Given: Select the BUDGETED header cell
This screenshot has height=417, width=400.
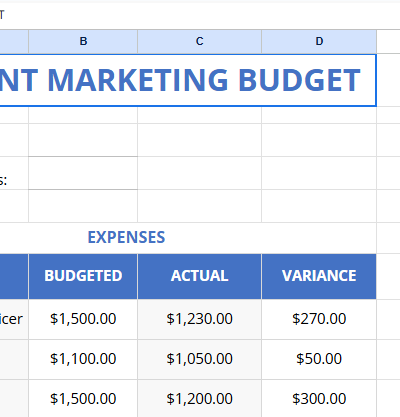Looking at the screenshot, I should pyautogui.click(x=83, y=276).
